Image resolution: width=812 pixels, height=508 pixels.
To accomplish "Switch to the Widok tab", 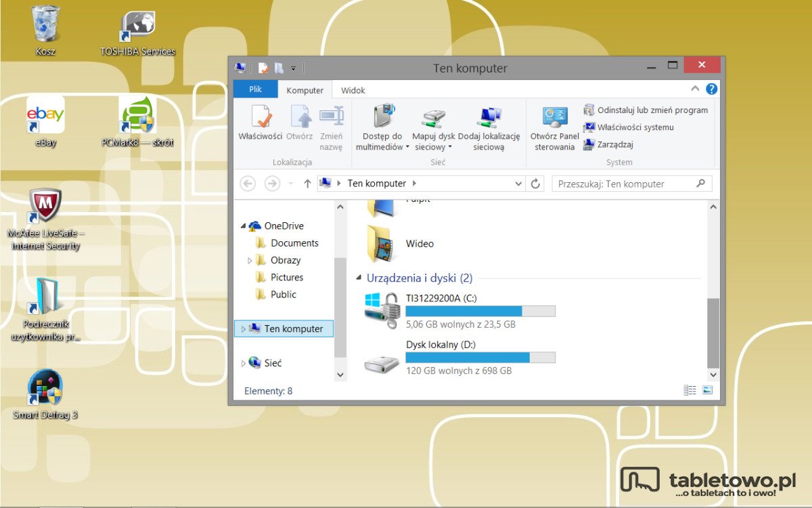I will [x=353, y=90].
